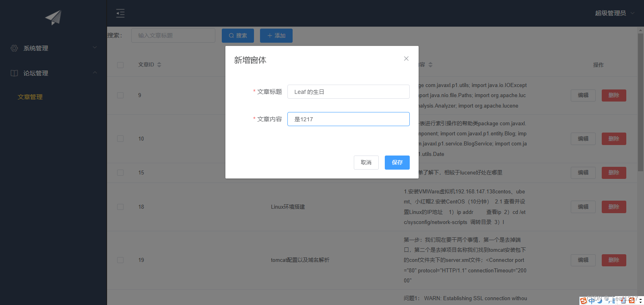Tick the checkbox for article 19
The height and width of the screenshot is (305, 644).
[120, 260]
